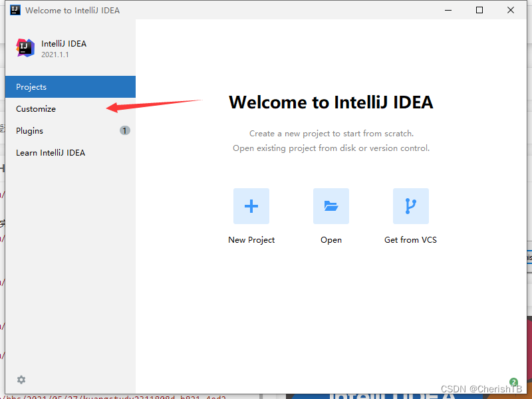Click the Welcome to IntelliJ IDEA heading
The height and width of the screenshot is (399, 532).
331,102
